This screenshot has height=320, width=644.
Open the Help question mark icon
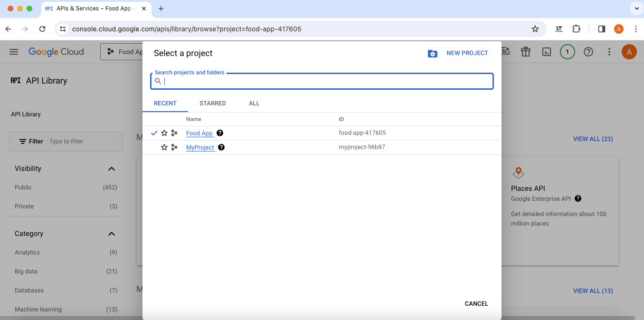coord(588,51)
